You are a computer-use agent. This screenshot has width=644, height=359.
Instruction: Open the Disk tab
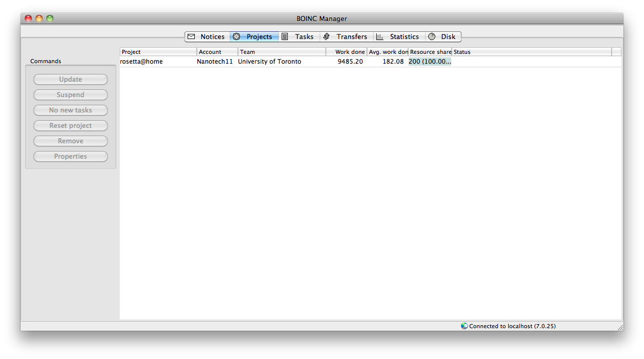[443, 37]
